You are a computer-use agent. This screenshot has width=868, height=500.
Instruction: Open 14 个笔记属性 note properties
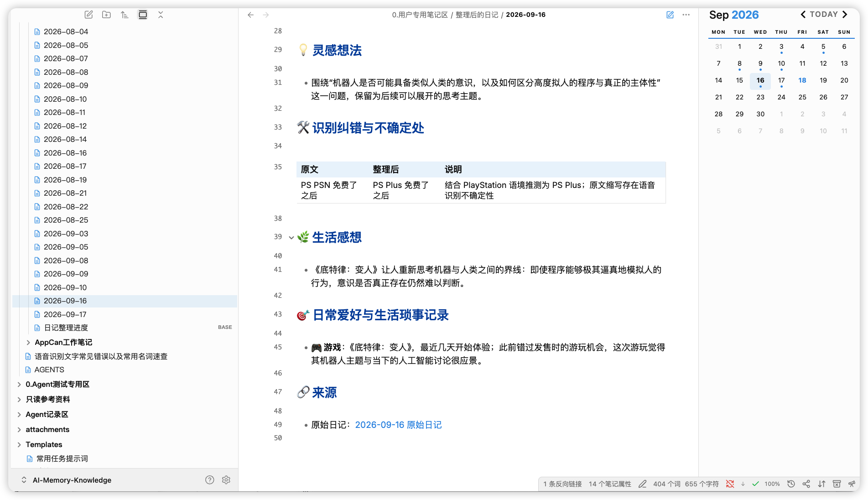pos(610,484)
